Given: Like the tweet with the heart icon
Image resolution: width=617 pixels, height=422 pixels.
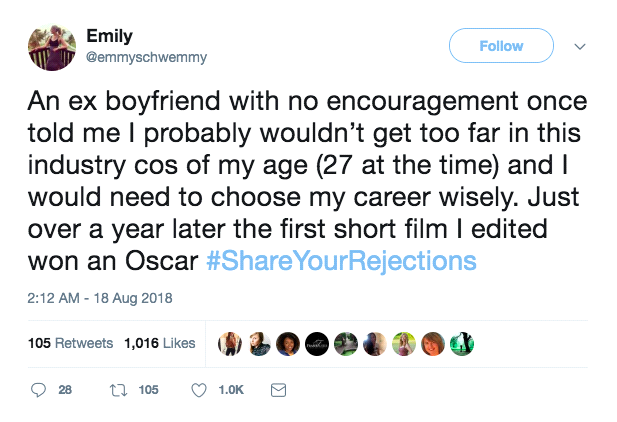Looking at the screenshot, I should (197, 390).
